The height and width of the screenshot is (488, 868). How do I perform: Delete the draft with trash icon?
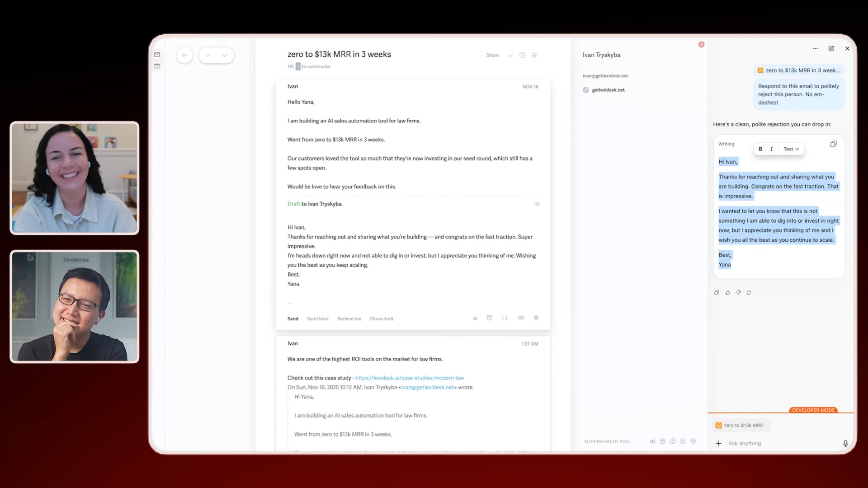[536, 318]
